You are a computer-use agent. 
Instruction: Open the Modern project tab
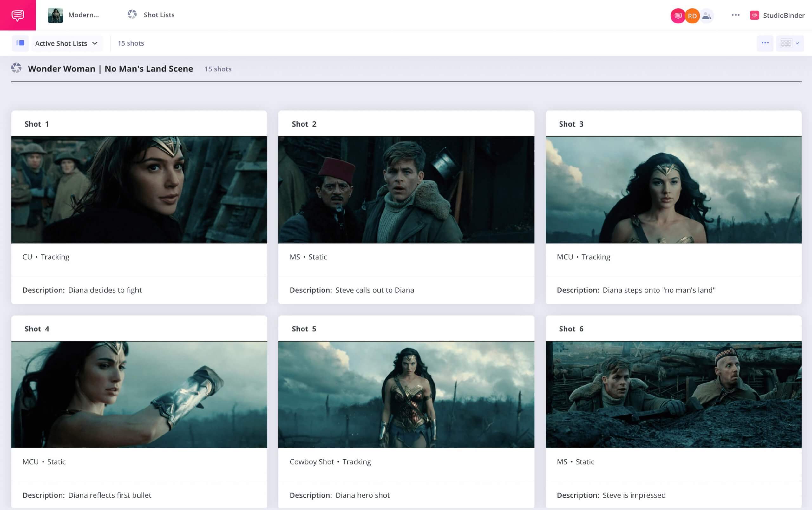74,15
